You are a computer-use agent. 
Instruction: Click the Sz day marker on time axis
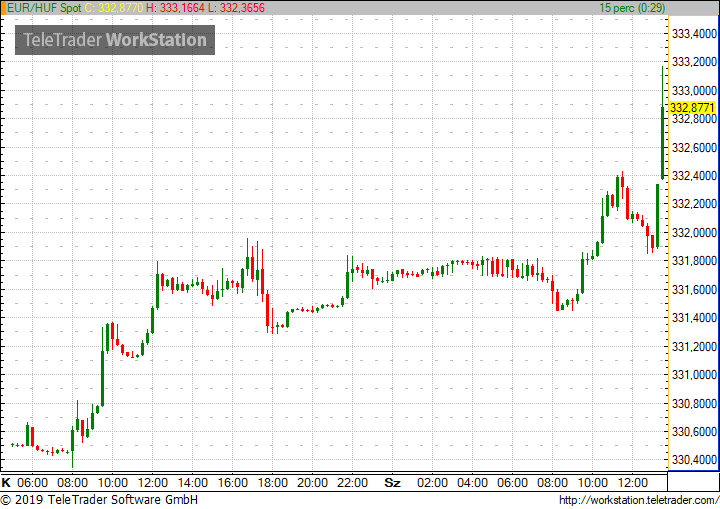point(392,483)
